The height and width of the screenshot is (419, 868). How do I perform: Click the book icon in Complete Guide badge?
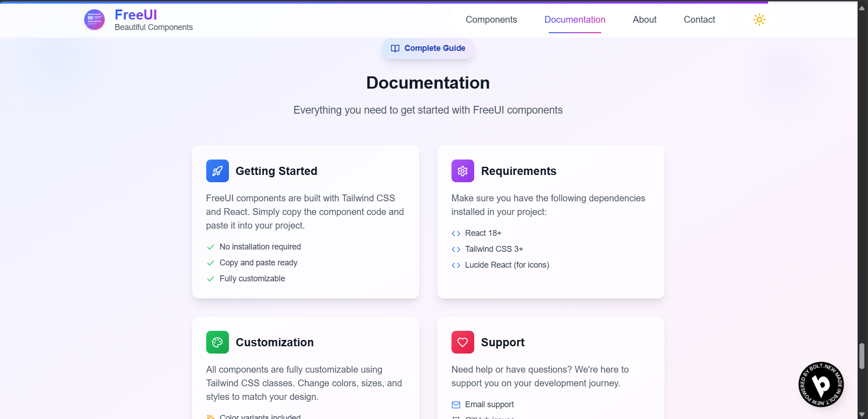395,49
